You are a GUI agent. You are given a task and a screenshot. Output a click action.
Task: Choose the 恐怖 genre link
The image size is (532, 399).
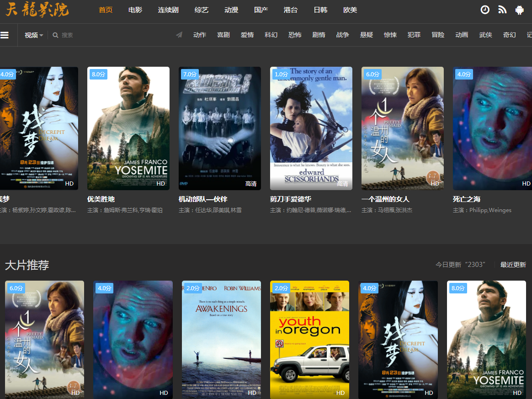pos(295,35)
